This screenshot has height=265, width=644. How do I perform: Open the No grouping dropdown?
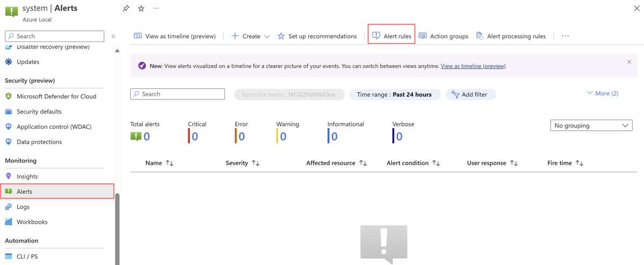(591, 125)
